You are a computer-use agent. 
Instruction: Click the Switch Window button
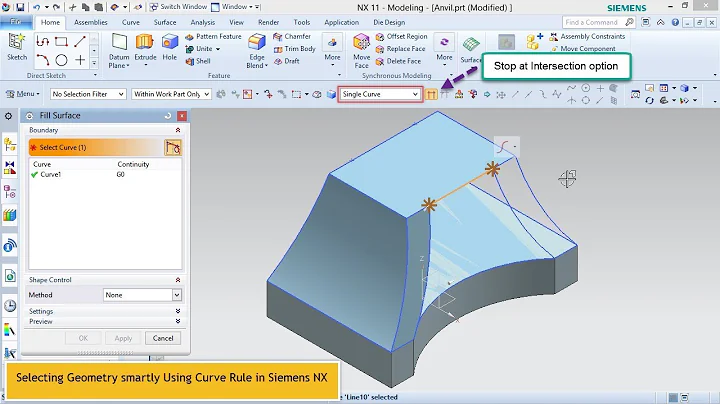click(178, 7)
